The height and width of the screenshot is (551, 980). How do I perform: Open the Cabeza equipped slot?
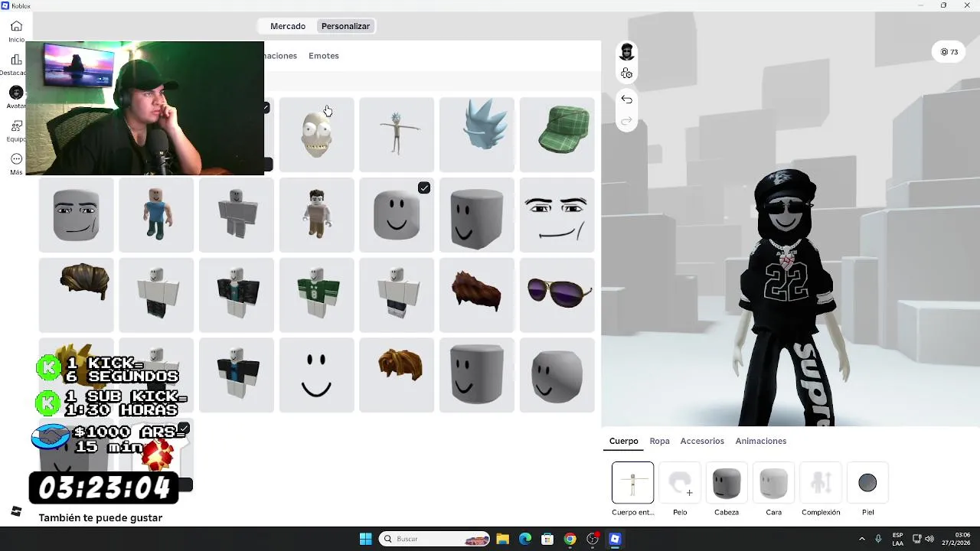point(727,483)
